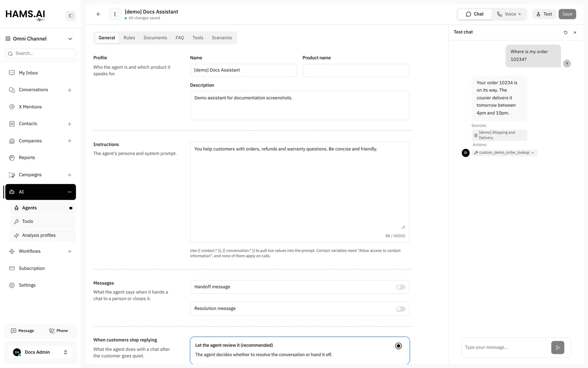This screenshot has width=588, height=368.
Task: Switch to Voice mode
Action: [509, 14]
